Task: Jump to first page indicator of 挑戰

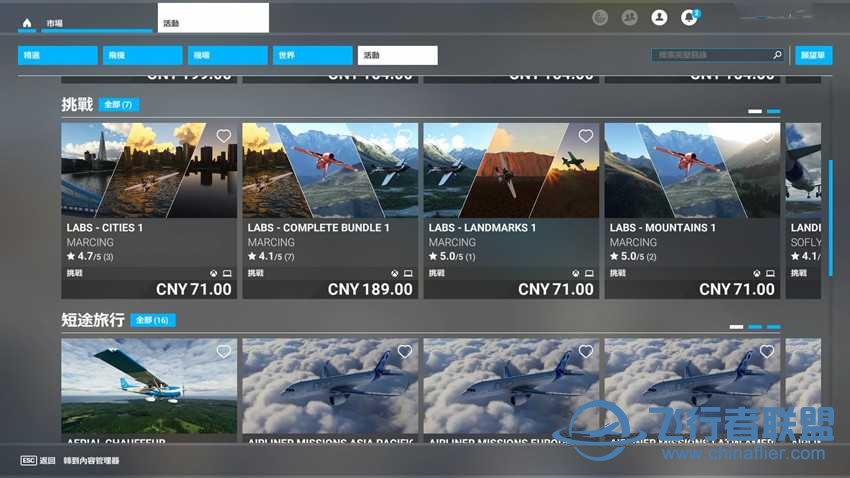Action: (755, 111)
